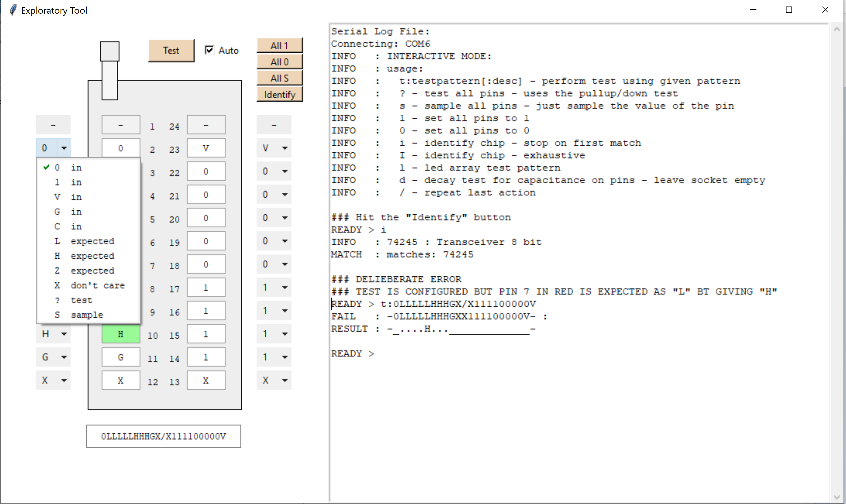Click pin 1 dash box on chip
Image resolution: width=846 pixels, height=504 pixels.
pos(121,125)
